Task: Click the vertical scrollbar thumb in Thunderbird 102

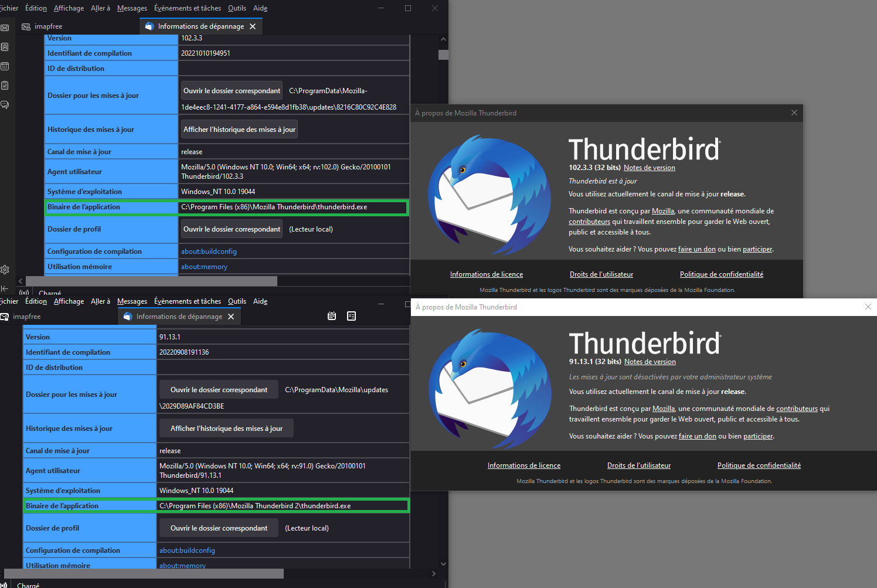Action: click(443, 55)
